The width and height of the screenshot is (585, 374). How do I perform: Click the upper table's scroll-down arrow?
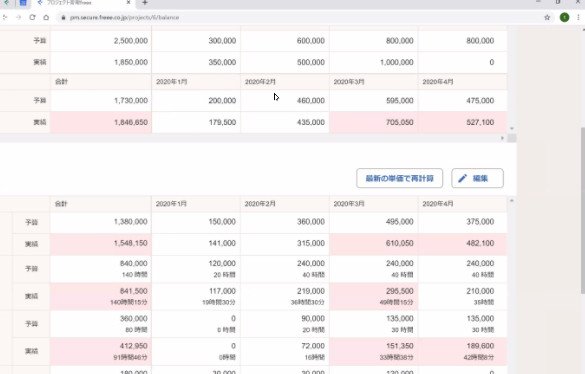click(x=512, y=128)
